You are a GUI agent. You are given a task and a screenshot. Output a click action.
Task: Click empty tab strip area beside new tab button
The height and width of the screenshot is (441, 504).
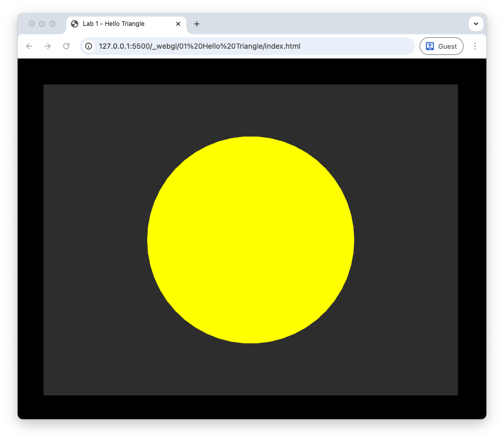pyautogui.click(x=332, y=24)
